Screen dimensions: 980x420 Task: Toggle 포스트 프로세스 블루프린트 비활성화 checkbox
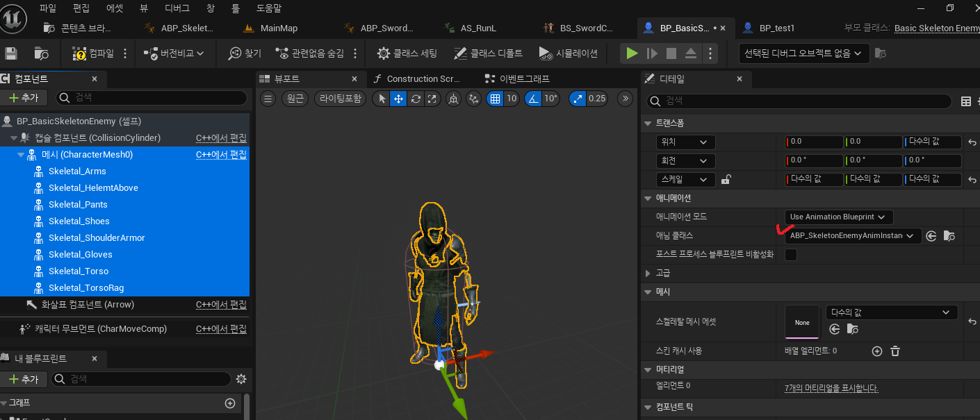791,255
